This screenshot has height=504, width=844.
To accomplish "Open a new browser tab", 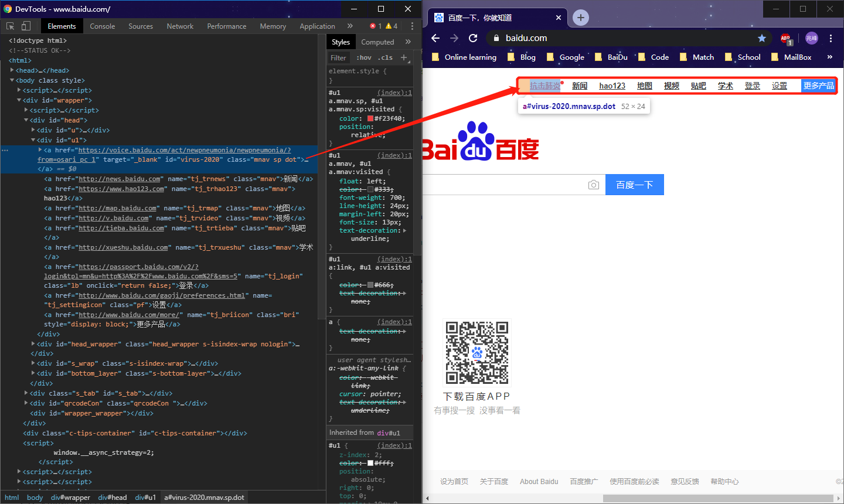I will (x=581, y=18).
